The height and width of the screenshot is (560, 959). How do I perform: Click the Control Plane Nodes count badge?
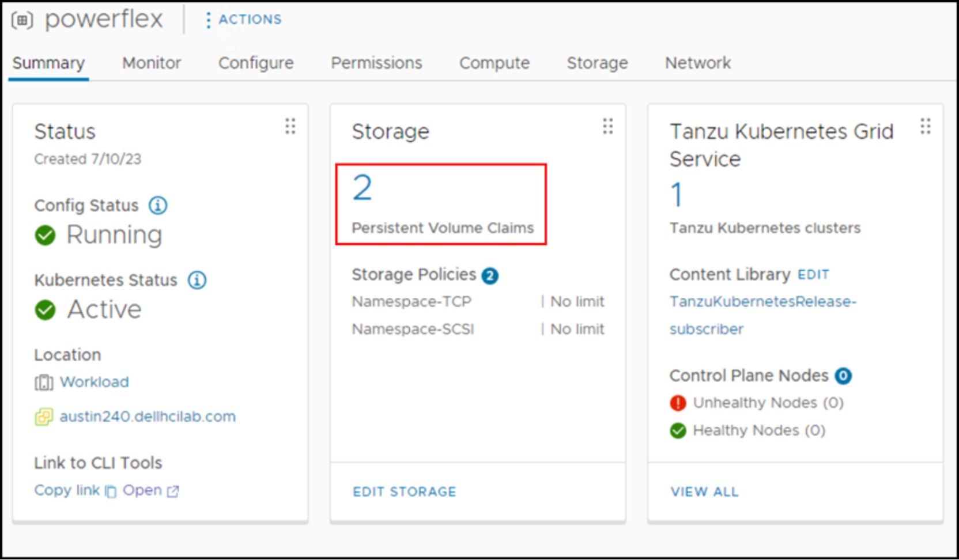[843, 376]
